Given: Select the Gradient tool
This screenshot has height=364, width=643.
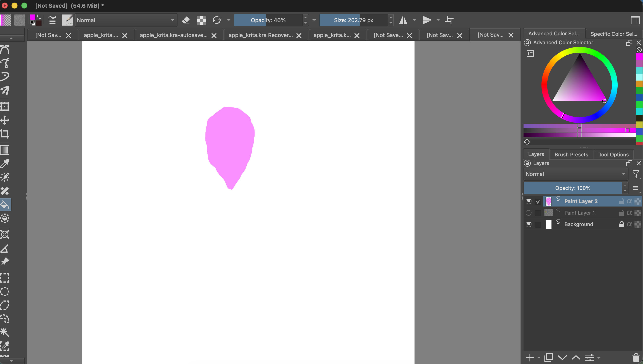Looking at the screenshot, I should point(5,150).
